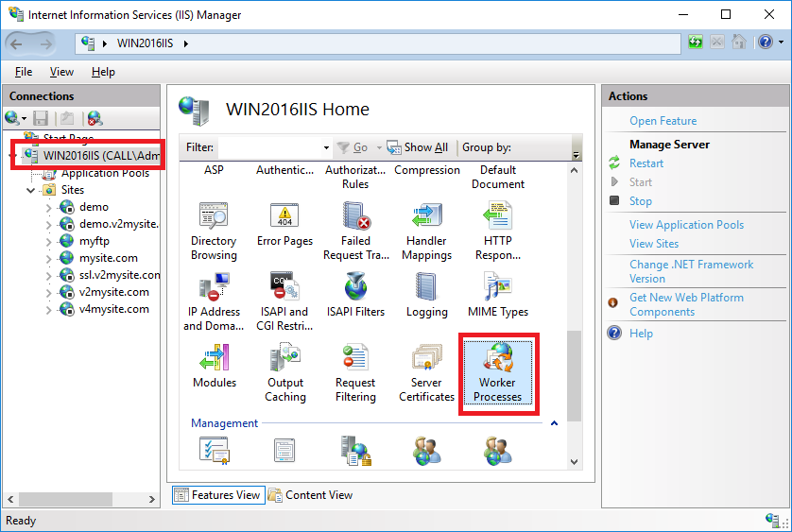Open IP Address and Domain Restrictions
Image resolution: width=792 pixels, height=532 pixels.
[214, 301]
